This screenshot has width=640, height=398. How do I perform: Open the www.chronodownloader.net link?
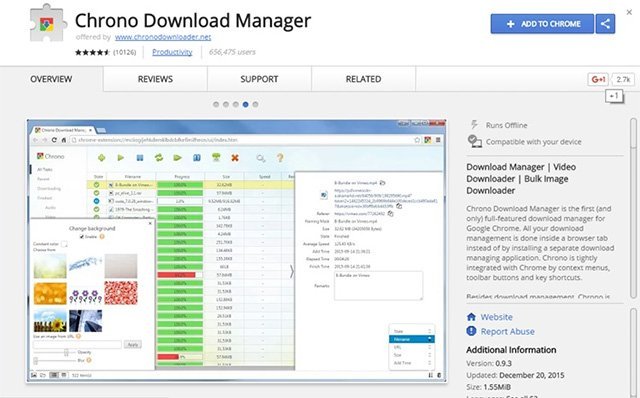pyautogui.click(x=163, y=37)
